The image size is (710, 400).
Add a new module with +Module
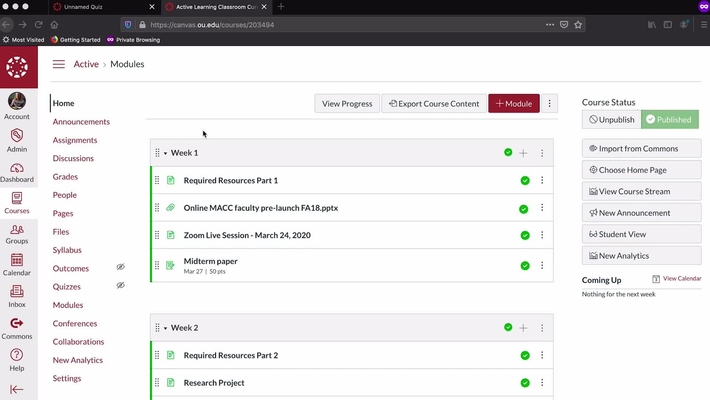pos(514,104)
